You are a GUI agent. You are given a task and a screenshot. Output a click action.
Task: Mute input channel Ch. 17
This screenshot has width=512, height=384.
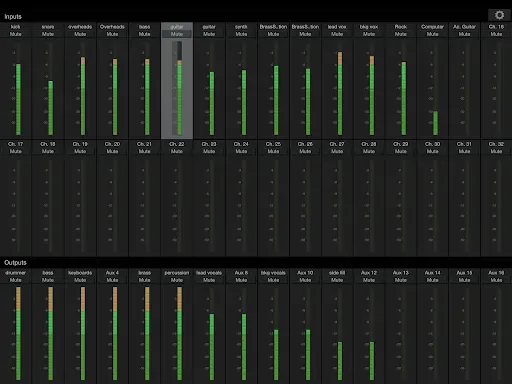coord(16,151)
